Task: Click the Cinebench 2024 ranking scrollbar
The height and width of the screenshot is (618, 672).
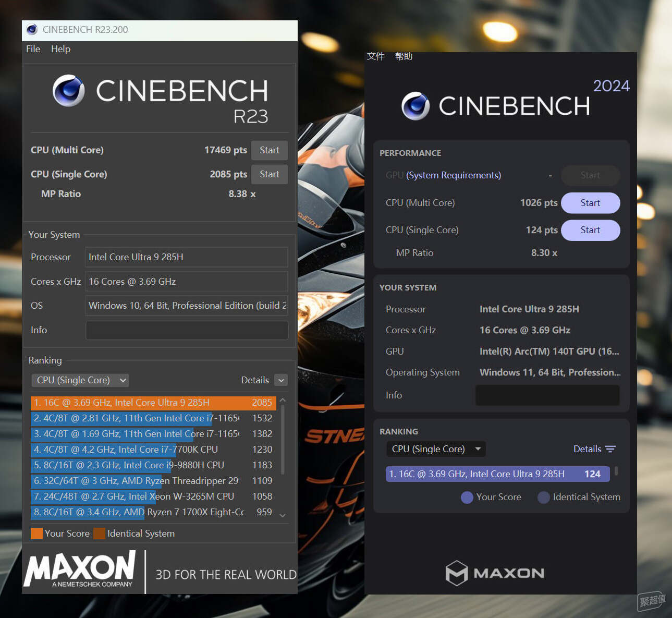Action: pos(616,471)
